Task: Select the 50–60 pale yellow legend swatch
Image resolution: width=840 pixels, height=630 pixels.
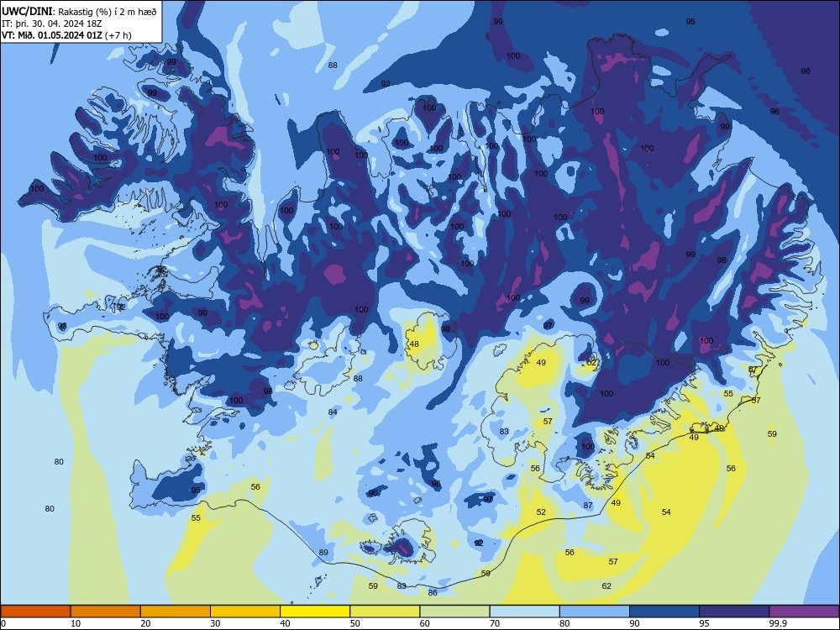Action: click(385, 612)
